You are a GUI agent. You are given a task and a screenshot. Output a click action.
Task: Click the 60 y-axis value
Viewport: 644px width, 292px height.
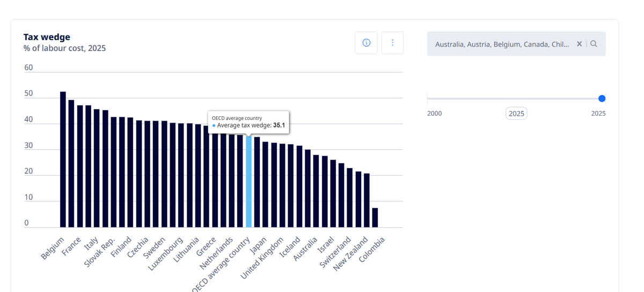[x=28, y=68]
